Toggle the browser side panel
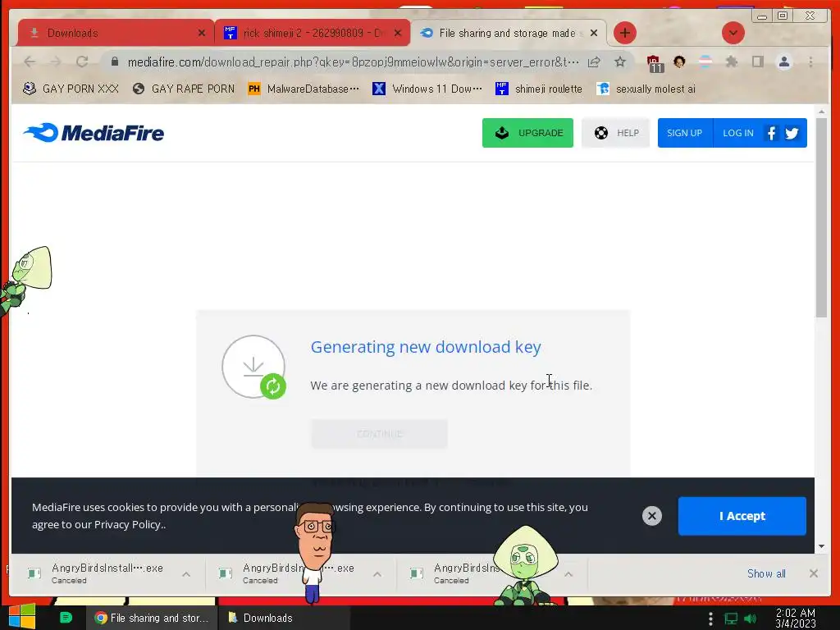 click(x=757, y=62)
